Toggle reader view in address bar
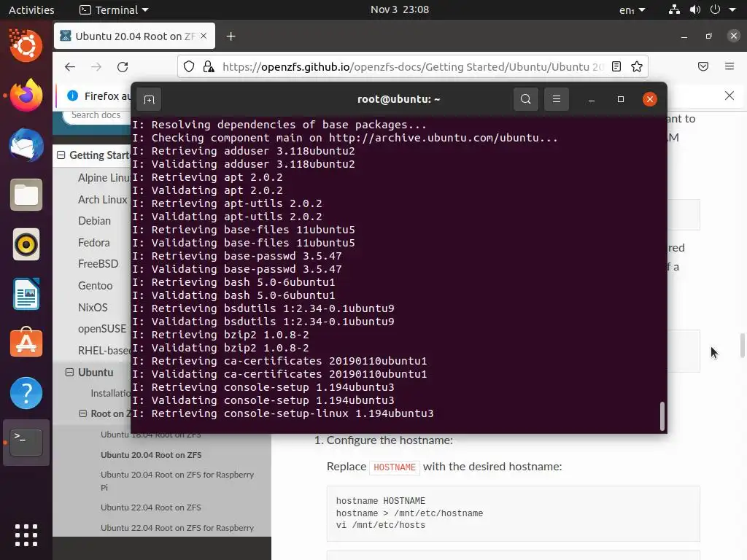 pos(616,66)
